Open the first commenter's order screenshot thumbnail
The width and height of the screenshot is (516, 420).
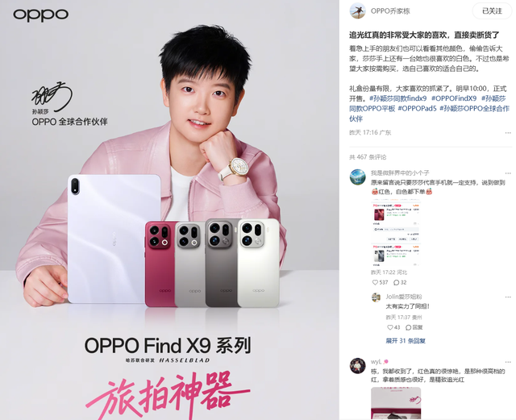[396, 232]
